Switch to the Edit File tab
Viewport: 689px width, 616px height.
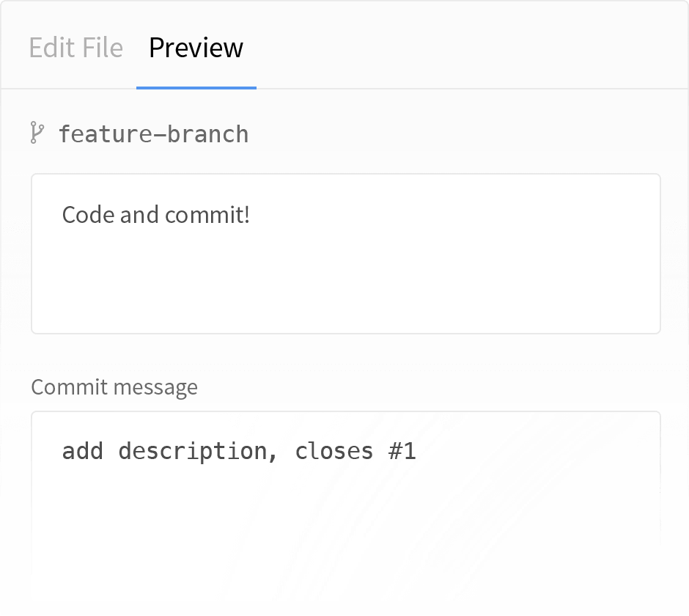(76, 48)
